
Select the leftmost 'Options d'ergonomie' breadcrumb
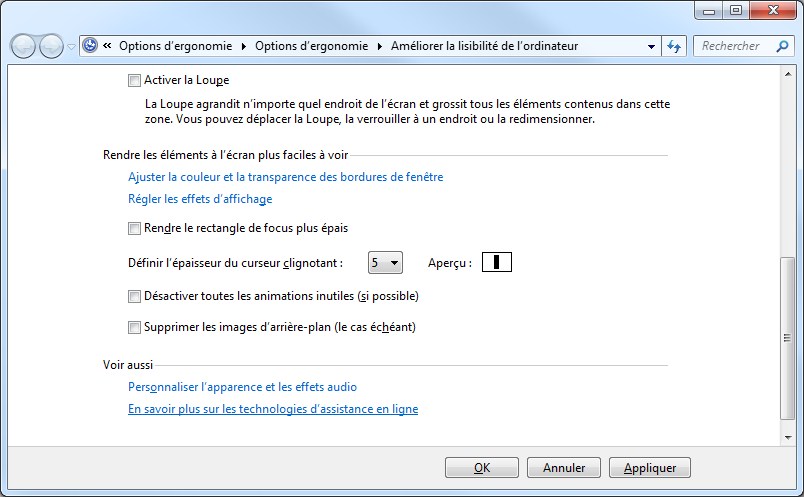click(175, 46)
